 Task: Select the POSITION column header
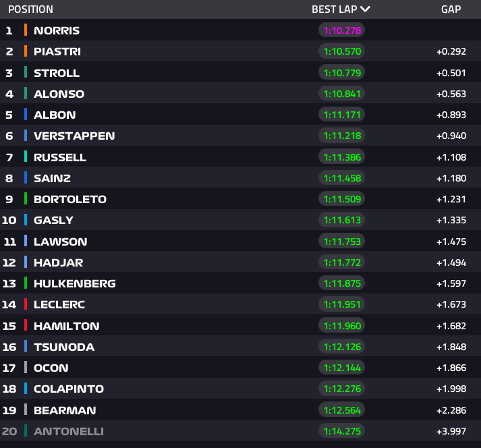point(30,9)
